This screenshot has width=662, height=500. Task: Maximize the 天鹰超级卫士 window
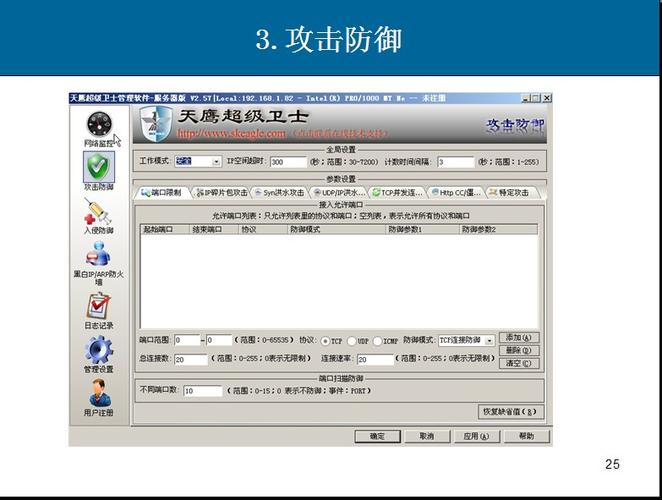[536, 98]
